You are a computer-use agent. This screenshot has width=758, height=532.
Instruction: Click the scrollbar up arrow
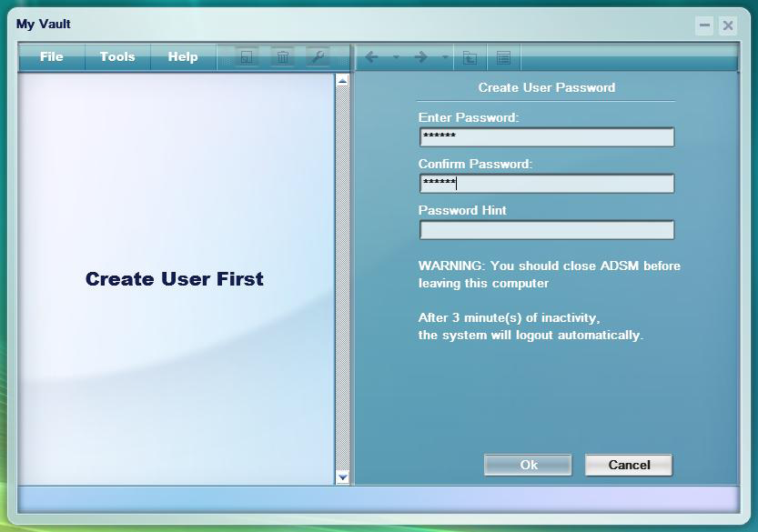pyautogui.click(x=342, y=81)
